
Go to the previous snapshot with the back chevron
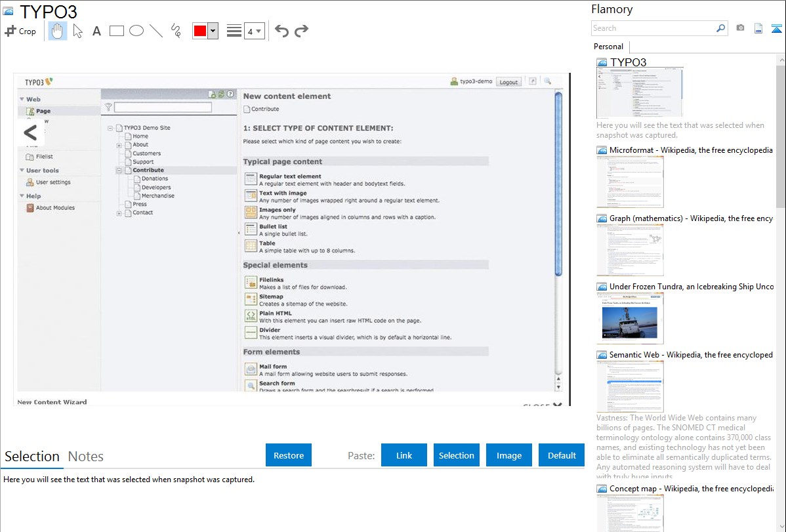(31, 133)
